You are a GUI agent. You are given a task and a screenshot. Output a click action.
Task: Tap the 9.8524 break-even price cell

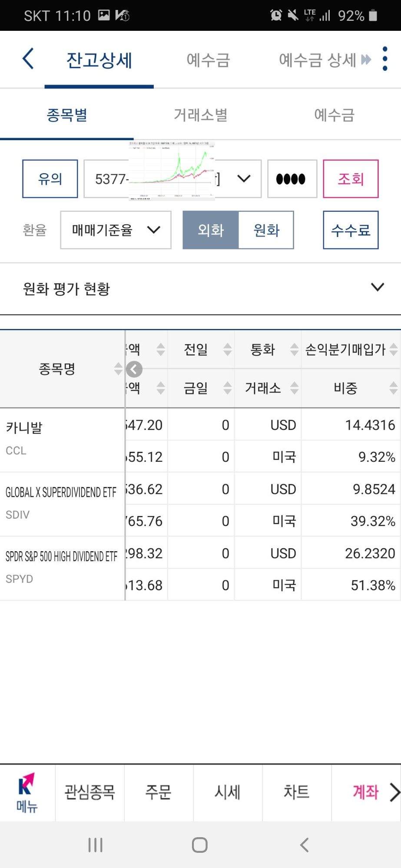point(351,489)
